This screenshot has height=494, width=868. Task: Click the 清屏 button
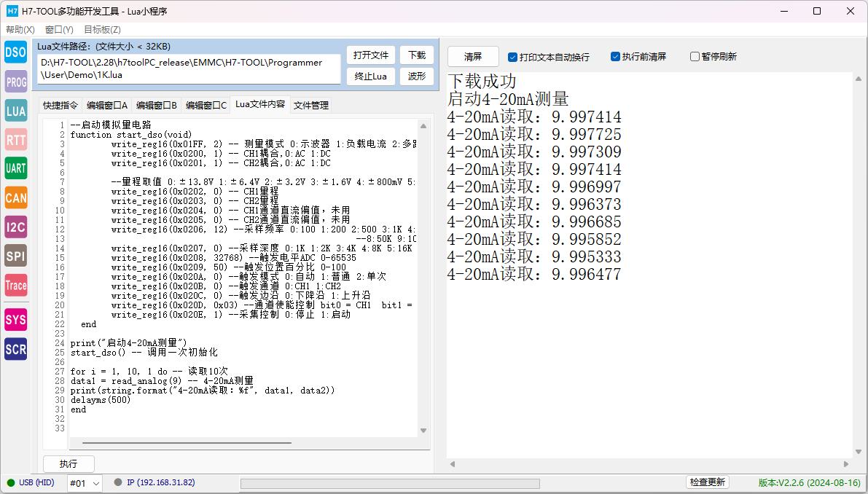coord(473,56)
